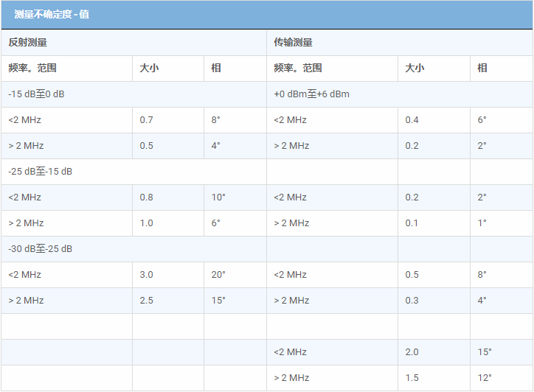Click the 3.0 magnitude value cell
Screen dimensions: 534x392
(x=146, y=275)
